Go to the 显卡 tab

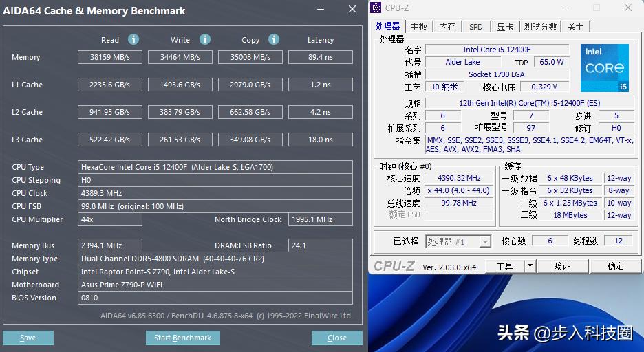tap(505, 27)
